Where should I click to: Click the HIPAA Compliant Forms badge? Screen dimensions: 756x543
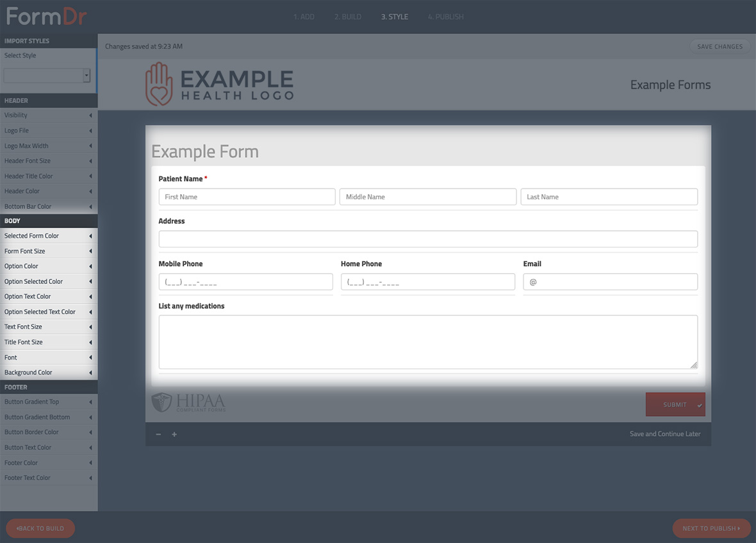(187, 402)
